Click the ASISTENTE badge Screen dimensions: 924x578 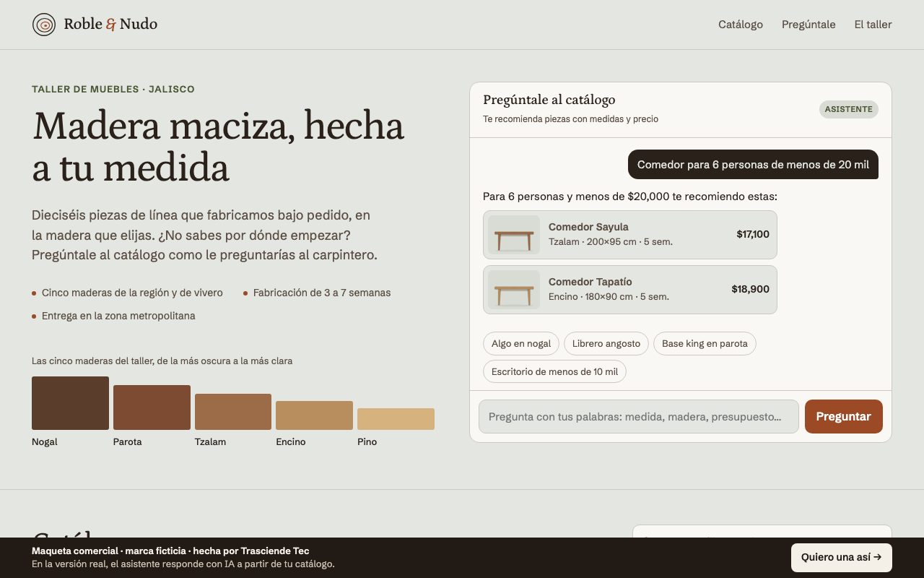(849, 110)
